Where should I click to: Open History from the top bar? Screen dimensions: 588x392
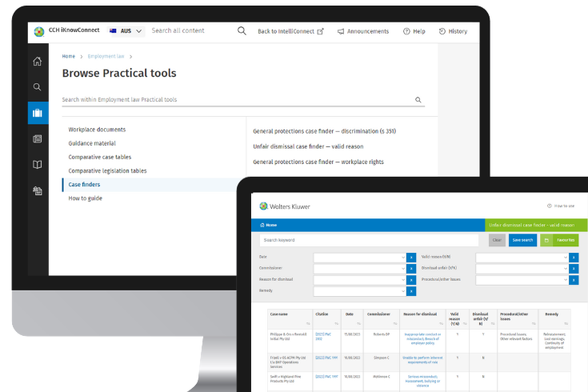pos(453,31)
